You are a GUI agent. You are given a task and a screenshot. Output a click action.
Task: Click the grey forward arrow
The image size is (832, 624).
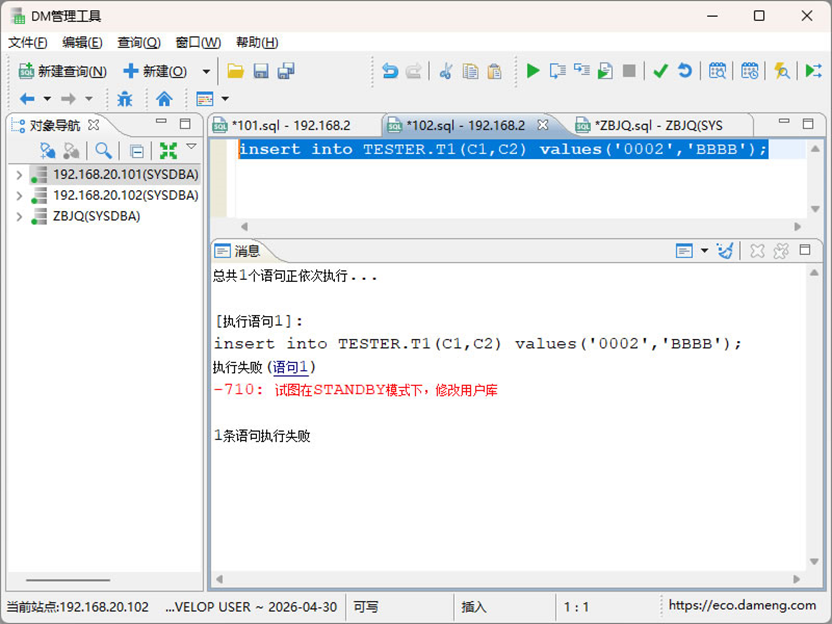68,99
